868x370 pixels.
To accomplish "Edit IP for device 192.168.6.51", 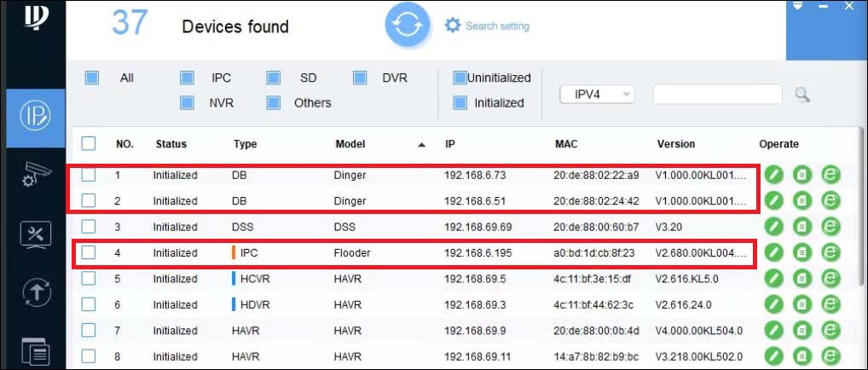I will pos(774,201).
